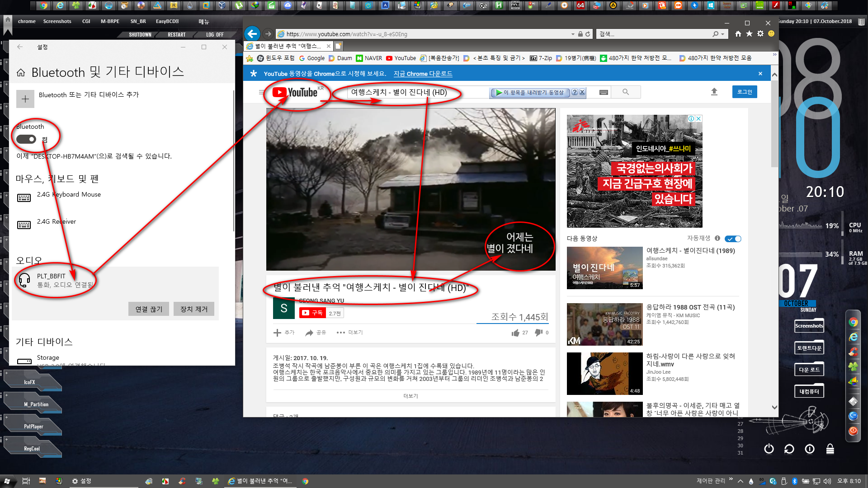This screenshot has height=488, width=868.
Task: Select the IE YouTube video tab
Action: 288,46
